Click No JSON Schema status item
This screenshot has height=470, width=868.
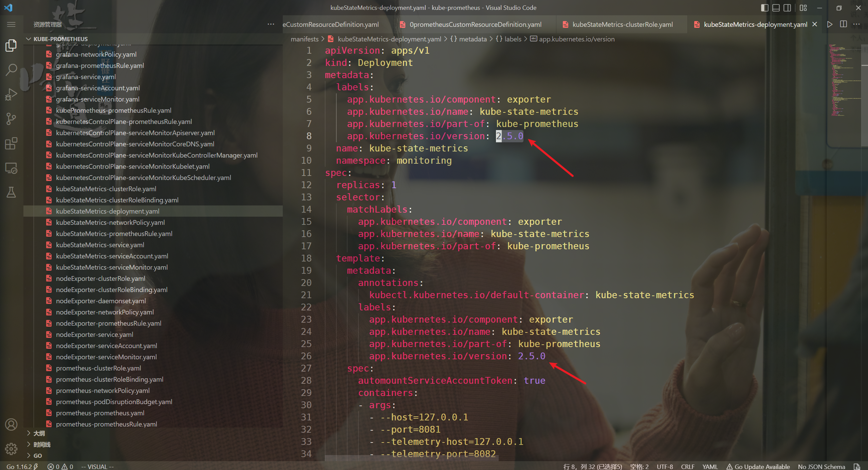click(821, 467)
